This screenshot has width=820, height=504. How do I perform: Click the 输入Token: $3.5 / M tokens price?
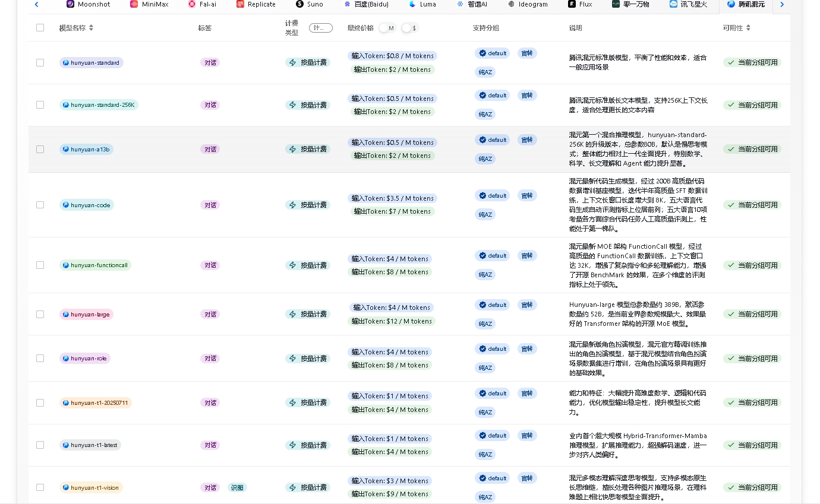pos(392,198)
